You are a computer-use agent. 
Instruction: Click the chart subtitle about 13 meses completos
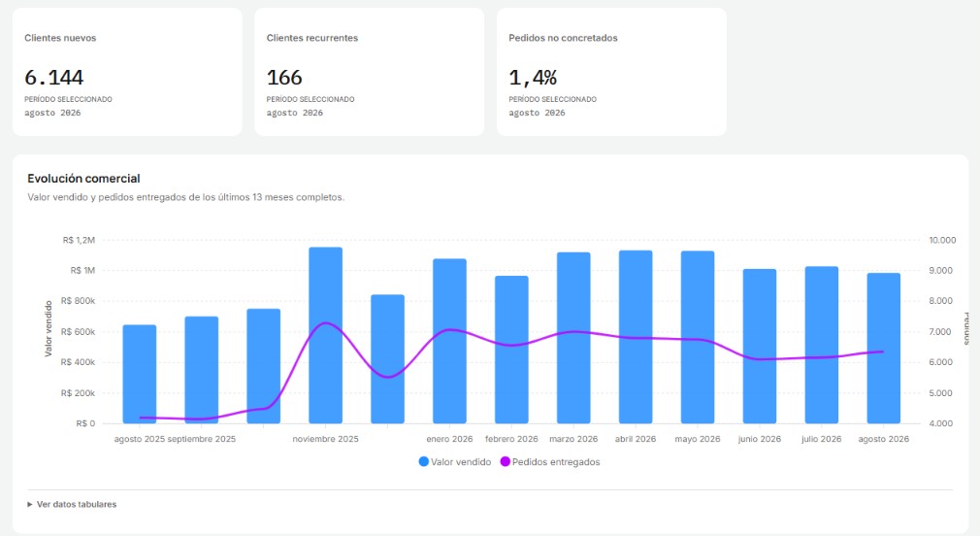[x=185, y=197]
